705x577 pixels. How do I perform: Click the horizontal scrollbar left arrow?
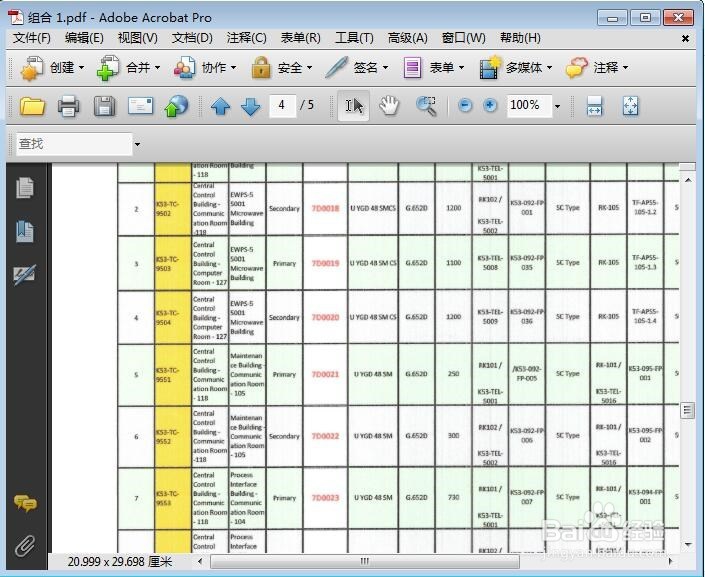[x=200, y=561]
